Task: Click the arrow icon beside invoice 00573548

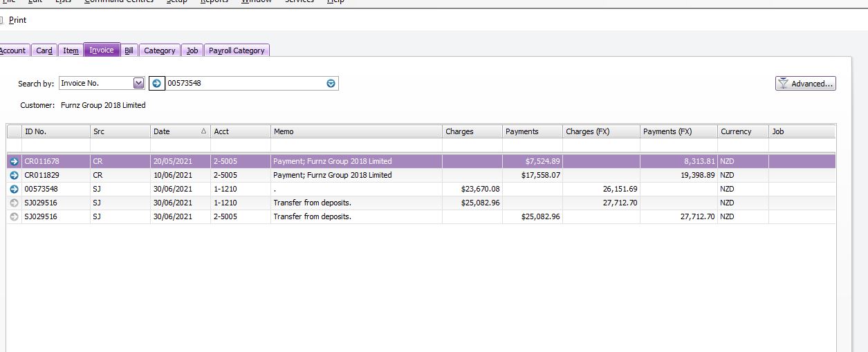Action: click(14, 189)
